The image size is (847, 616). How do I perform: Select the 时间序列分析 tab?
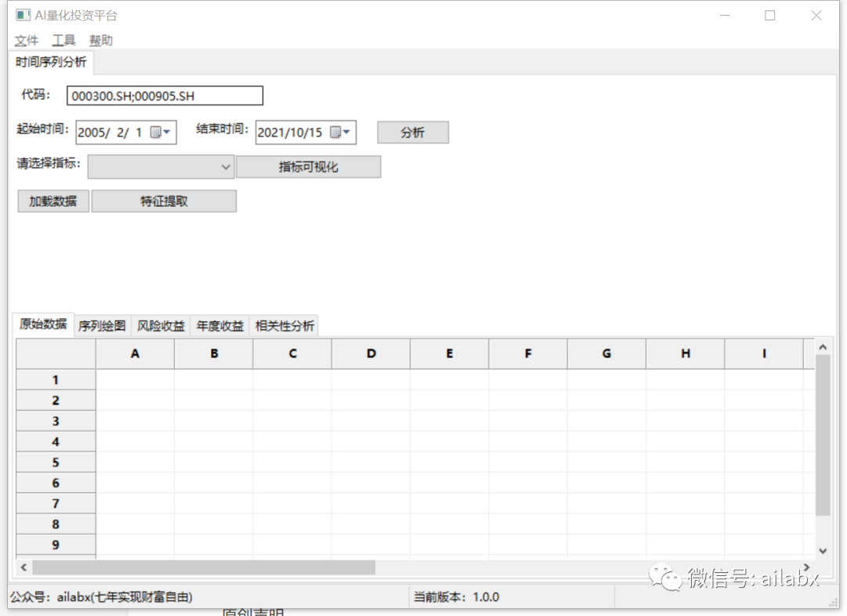point(51,62)
